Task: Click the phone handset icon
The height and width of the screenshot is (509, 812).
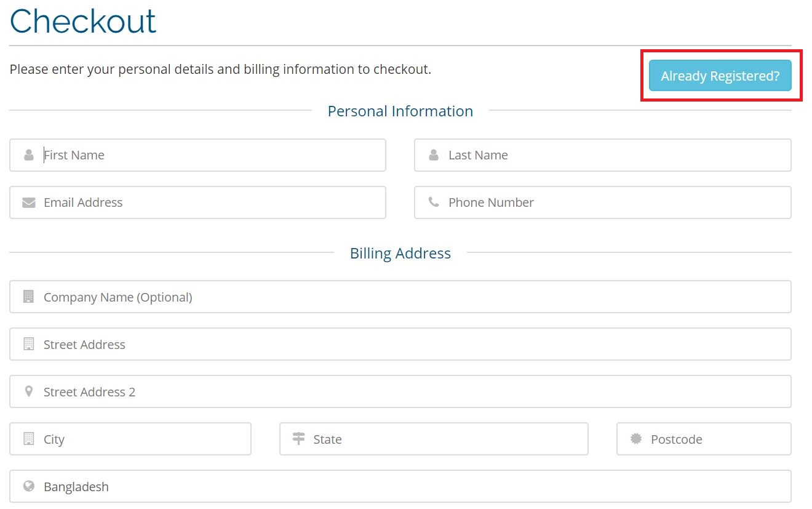Action: coord(434,202)
